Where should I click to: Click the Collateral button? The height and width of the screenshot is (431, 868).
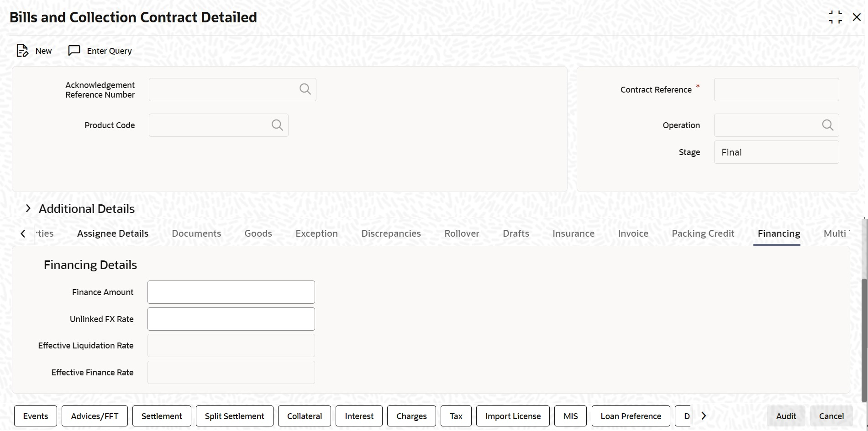(305, 416)
